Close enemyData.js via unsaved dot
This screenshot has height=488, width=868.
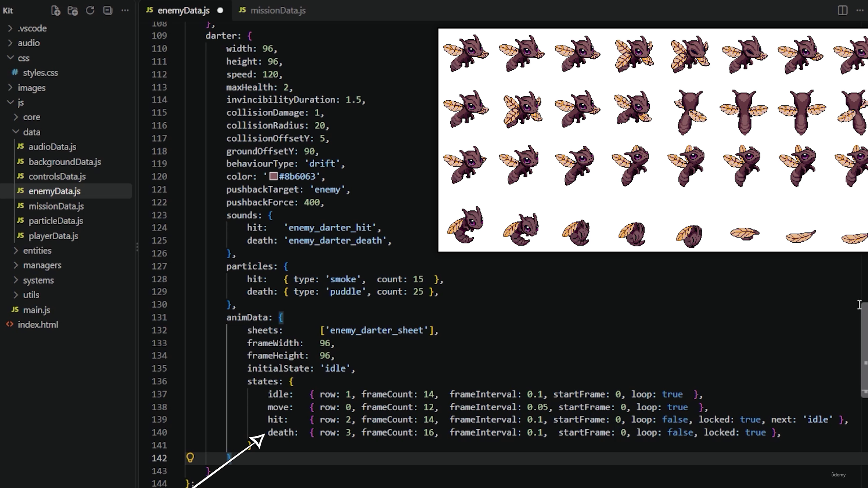tap(220, 11)
